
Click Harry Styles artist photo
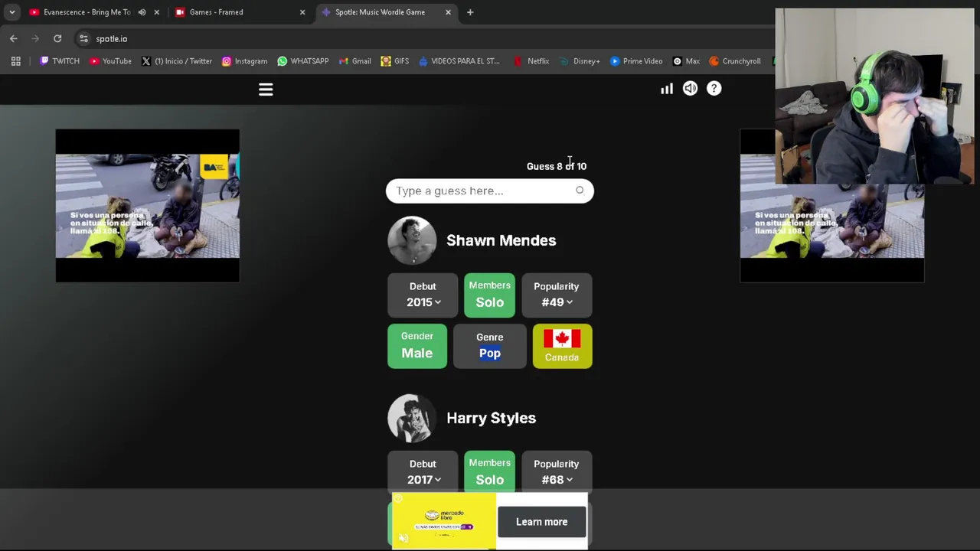[412, 418]
